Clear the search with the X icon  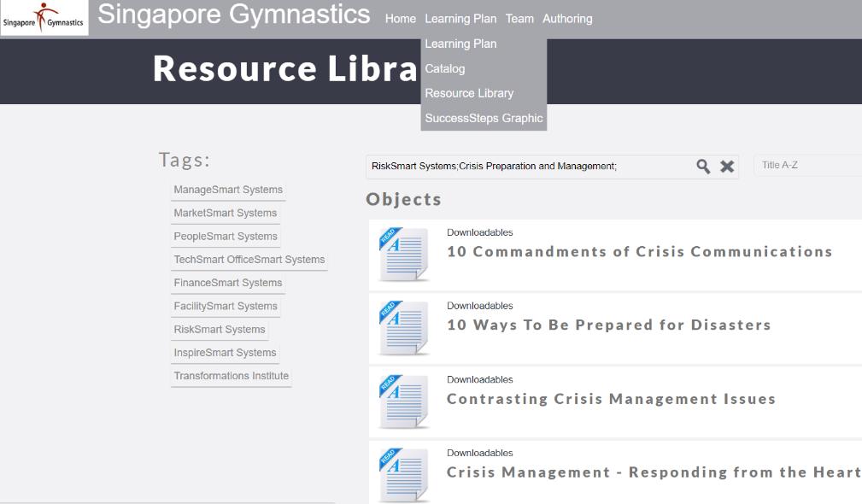tap(727, 167)
